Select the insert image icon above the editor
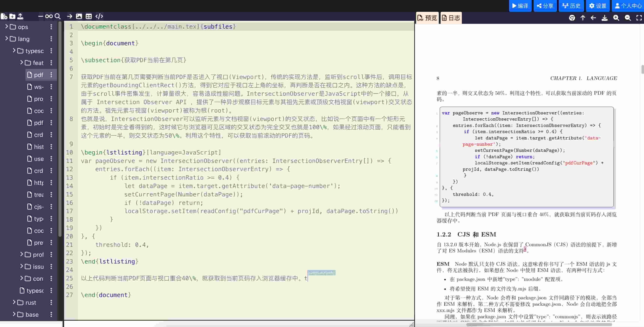Viewport: 644px width, 327px height. (79, 16)
